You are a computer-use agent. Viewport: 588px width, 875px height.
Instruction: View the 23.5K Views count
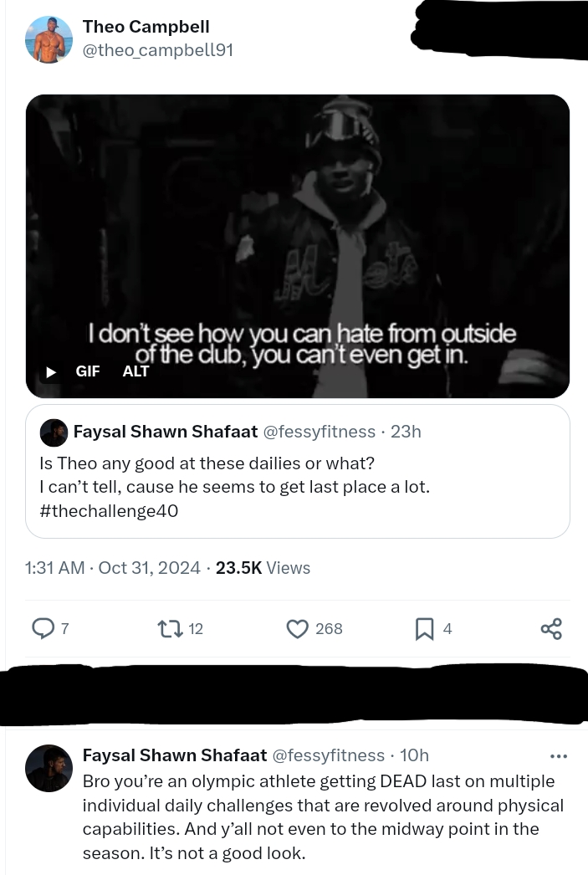[x=263, y=567]
